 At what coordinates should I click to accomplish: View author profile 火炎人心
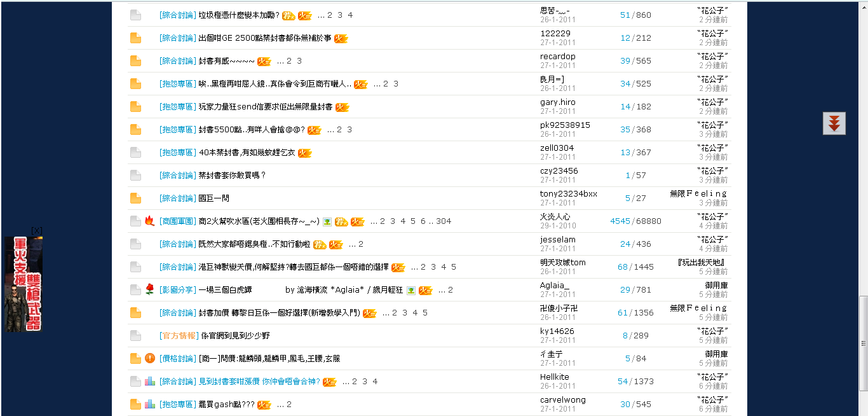(x=555, y=217)
